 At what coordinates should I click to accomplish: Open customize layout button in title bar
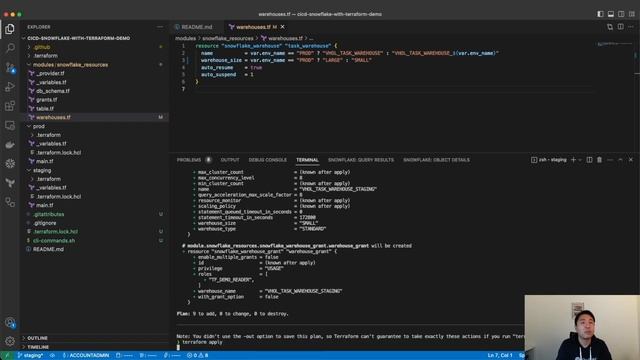[x=631, y=14]
